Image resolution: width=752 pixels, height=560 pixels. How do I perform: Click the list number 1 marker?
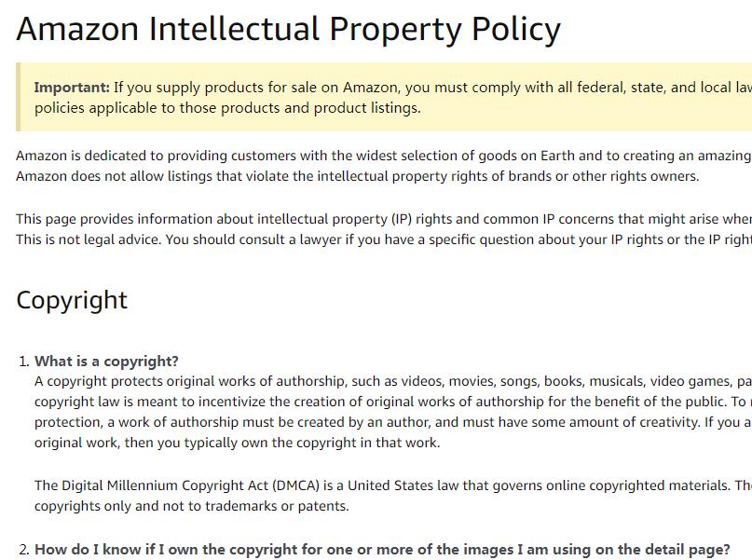(x=24, y=362)
